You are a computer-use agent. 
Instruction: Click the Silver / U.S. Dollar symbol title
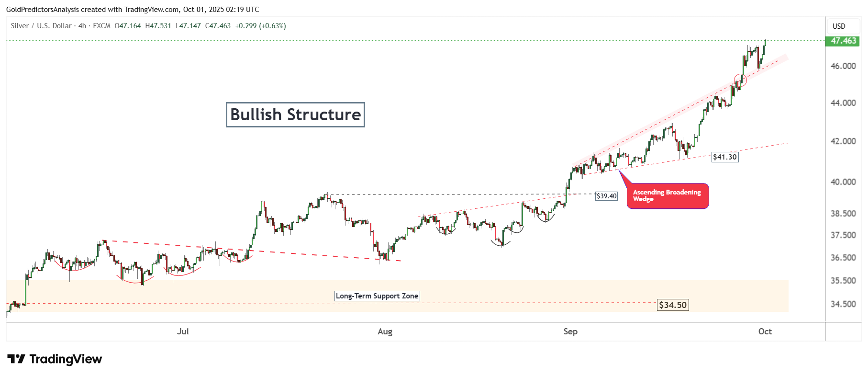click(x=41, y=26)
